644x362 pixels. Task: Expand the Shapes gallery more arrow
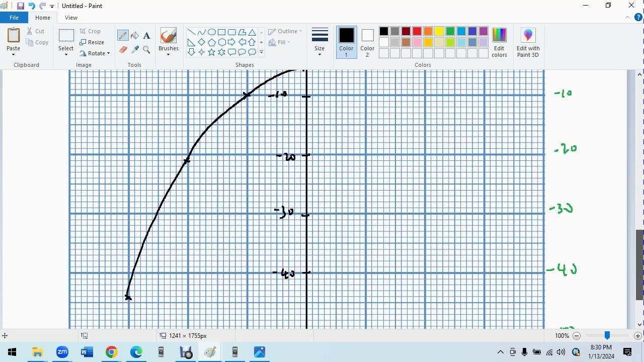261,52
